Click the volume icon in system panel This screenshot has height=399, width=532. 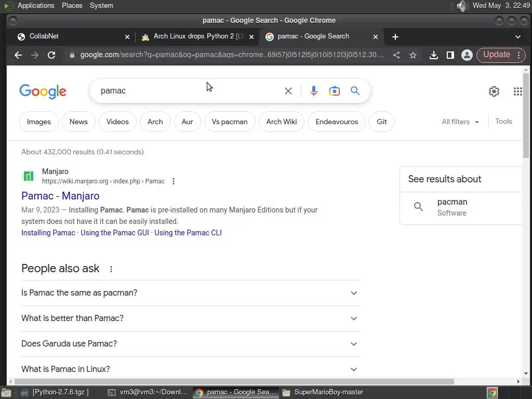click(x=462, y=6)
